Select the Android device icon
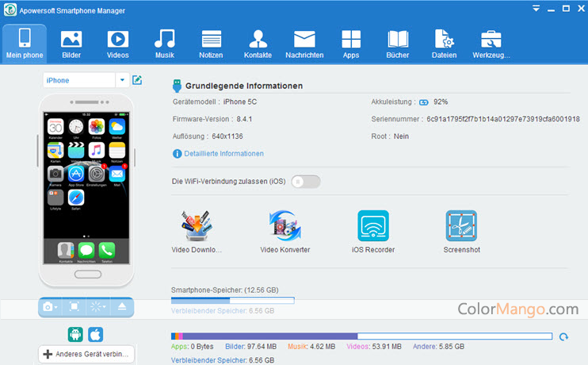This screenshot has height=365, width=588. 75,334
